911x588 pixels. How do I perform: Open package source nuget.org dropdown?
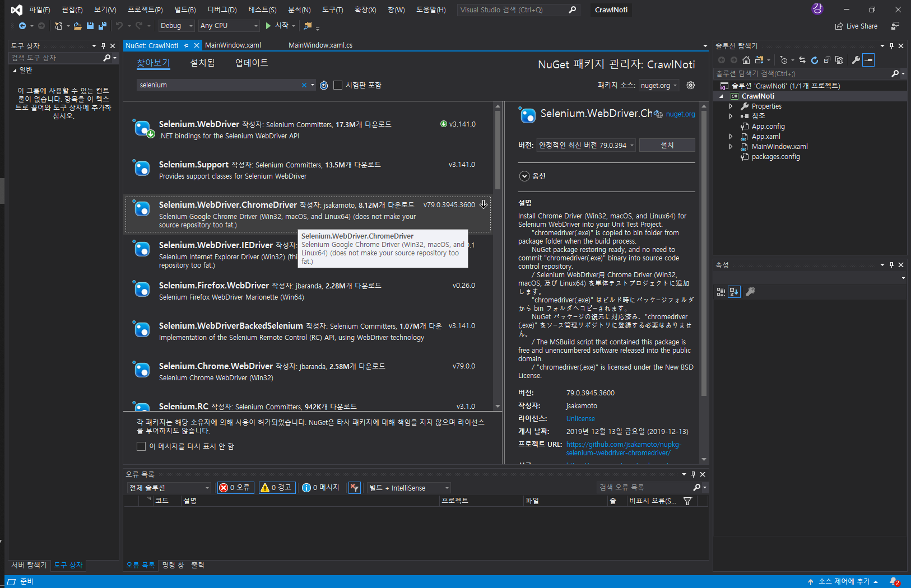tap(659, 85)
